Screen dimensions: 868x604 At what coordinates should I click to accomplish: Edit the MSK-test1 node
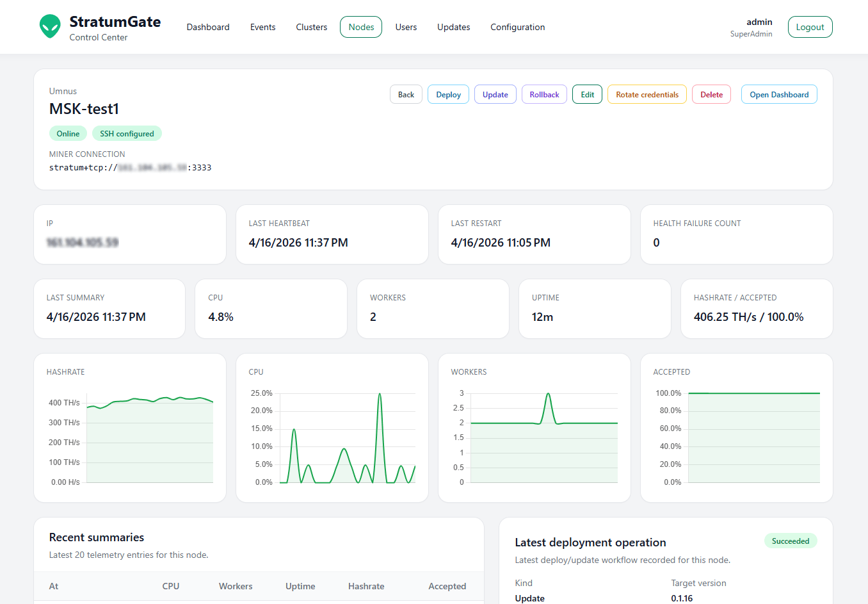[587, 94]
